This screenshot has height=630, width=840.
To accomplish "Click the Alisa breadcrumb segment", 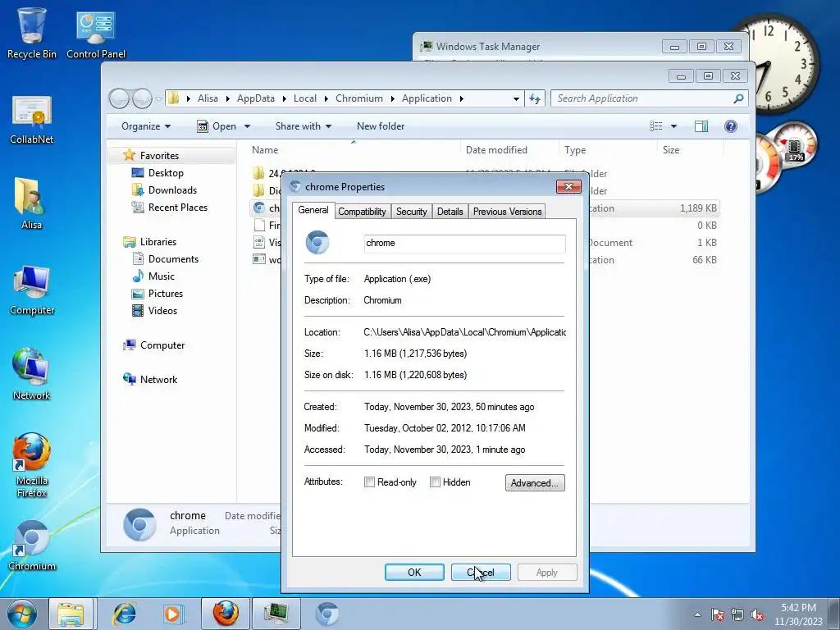I will point(208,98).
